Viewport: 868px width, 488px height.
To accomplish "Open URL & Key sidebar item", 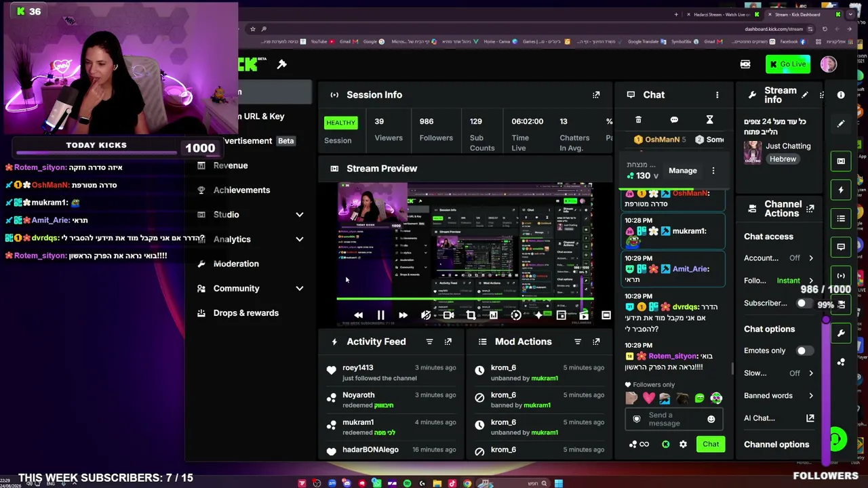I will [x=263, y=117].
